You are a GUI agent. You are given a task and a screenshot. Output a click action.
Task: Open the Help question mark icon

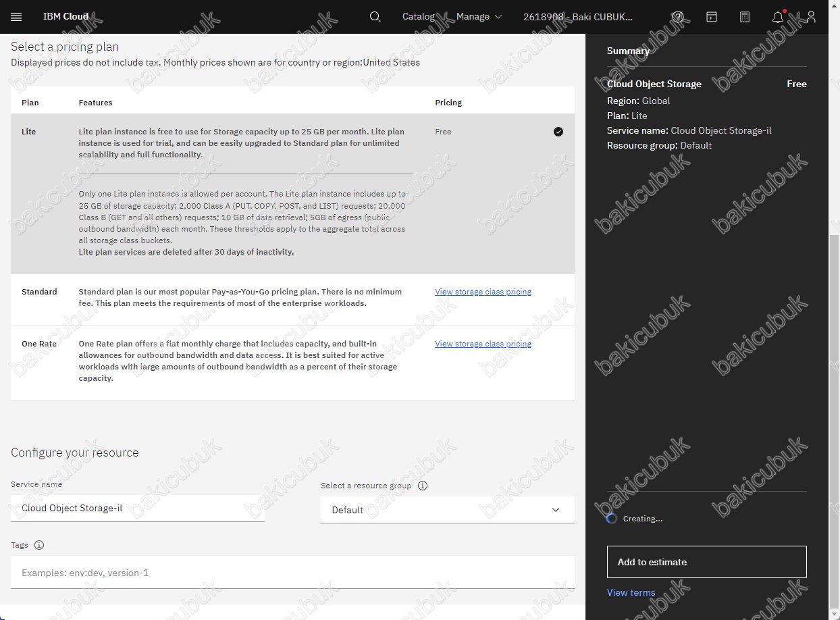click(679, 17)
